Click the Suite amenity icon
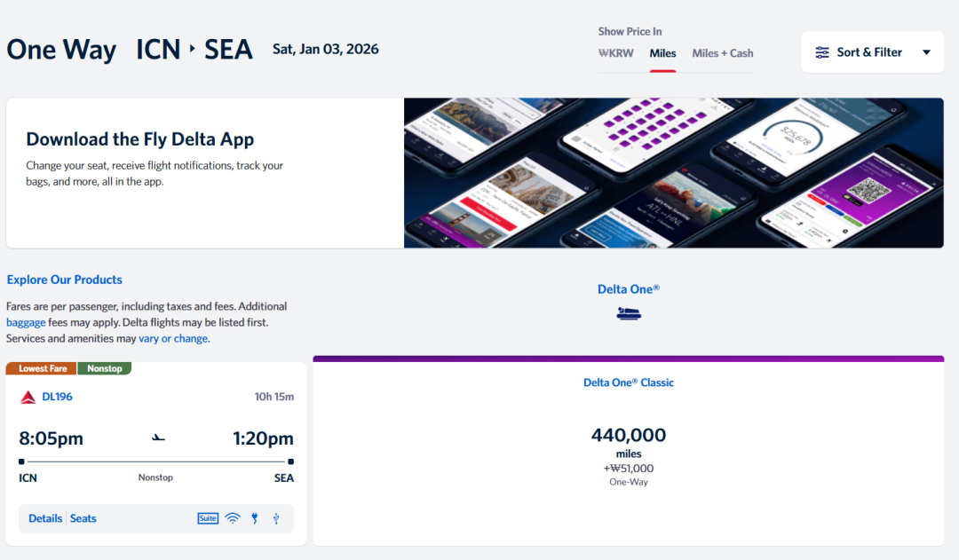The width and height of the screenshot is (959, 560). click(x=208, y=518)
